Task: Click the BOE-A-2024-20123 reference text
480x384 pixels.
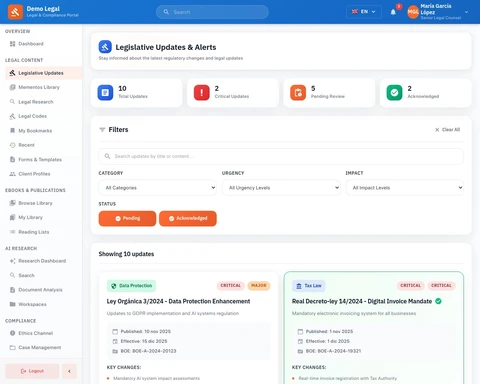Action: (x=148, y=351)
